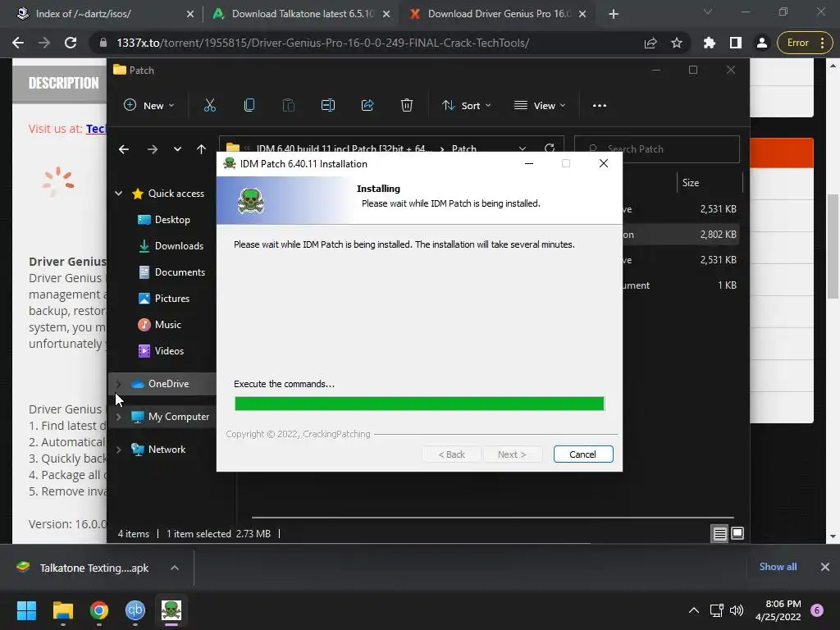Open a new Chrome tab

pyautogui.click(x=614, y=14)
